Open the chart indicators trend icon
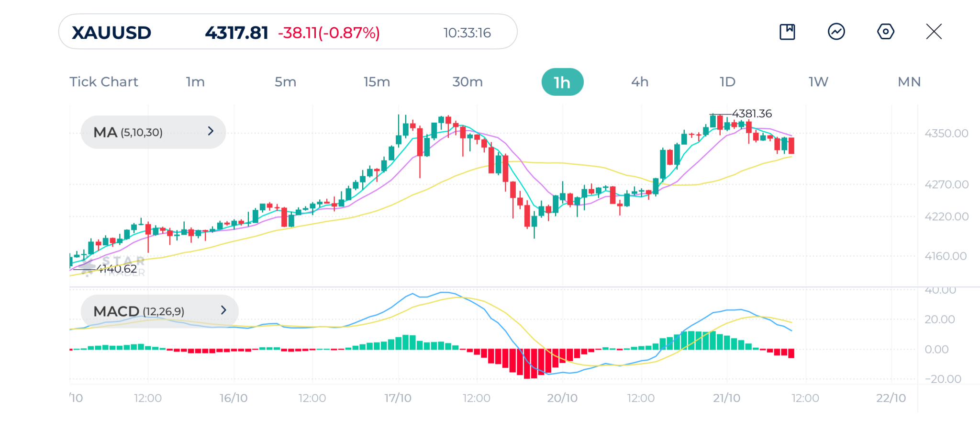The image size is (980, 433). 836,32
